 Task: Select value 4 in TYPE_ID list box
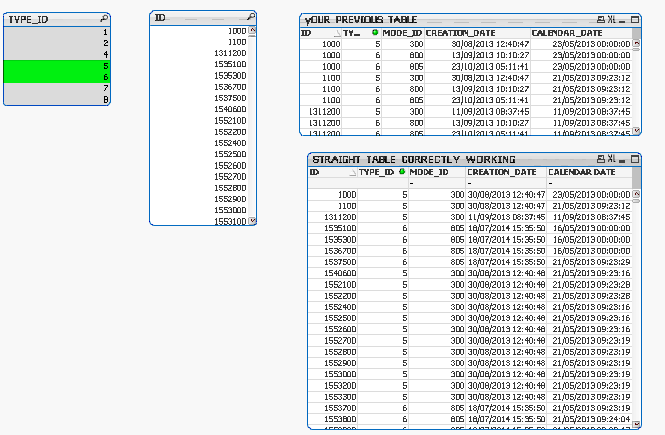pyautogui.click(x=57, y=54)
